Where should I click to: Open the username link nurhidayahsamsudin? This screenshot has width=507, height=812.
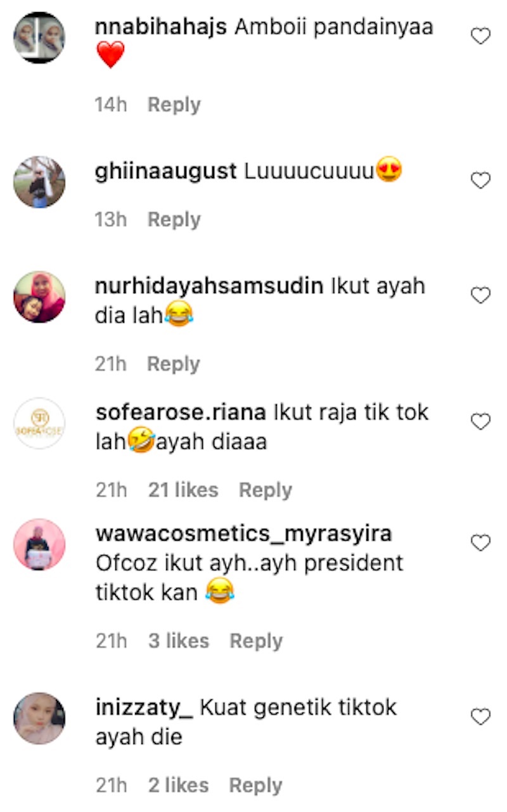pos(210,287)
